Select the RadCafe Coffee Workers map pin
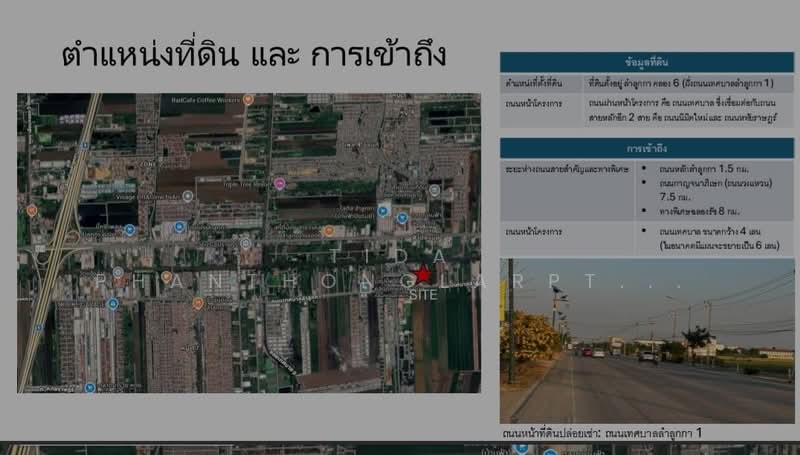This screenshot has width=800, height=455. (248, 99)
